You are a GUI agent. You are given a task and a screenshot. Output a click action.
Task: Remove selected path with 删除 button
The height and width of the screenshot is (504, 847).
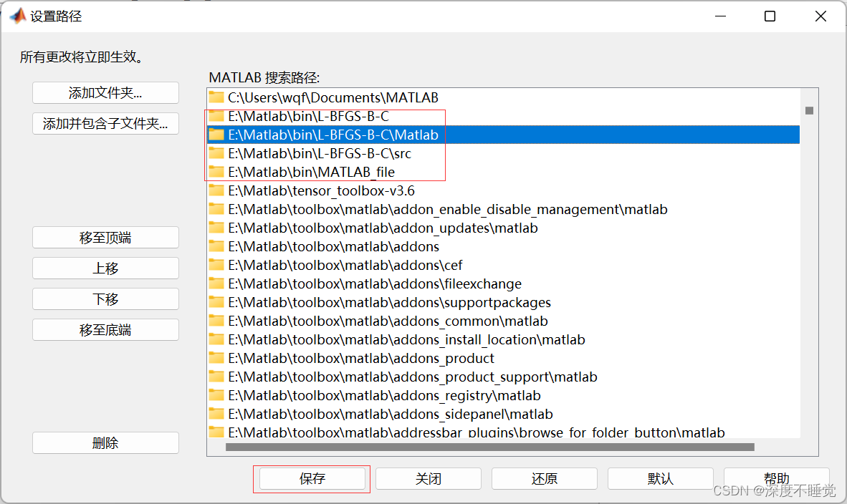tap(105, 443)
